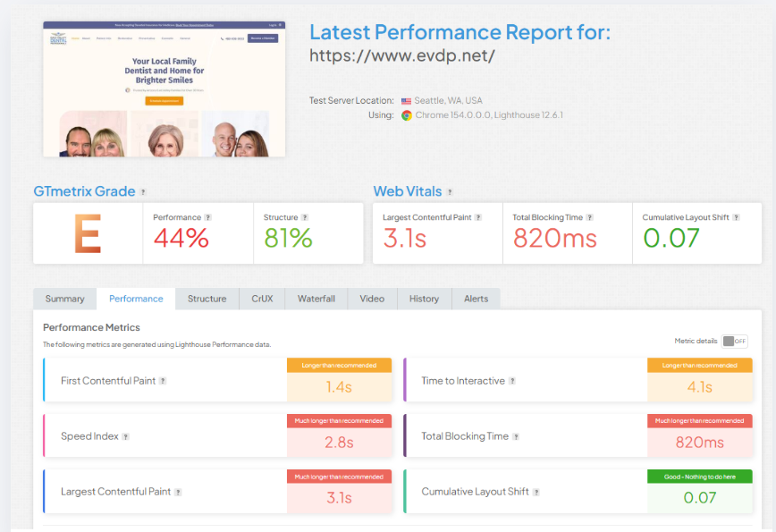Open the Waterfall tab

coord(316,299)
